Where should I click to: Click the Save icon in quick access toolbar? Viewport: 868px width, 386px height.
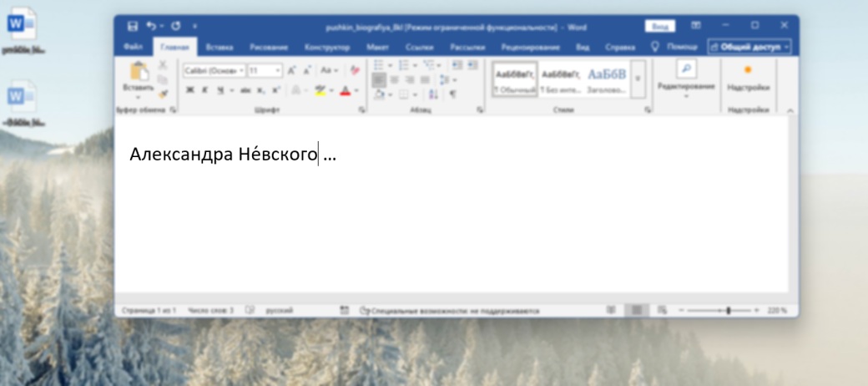coord(133,27)
